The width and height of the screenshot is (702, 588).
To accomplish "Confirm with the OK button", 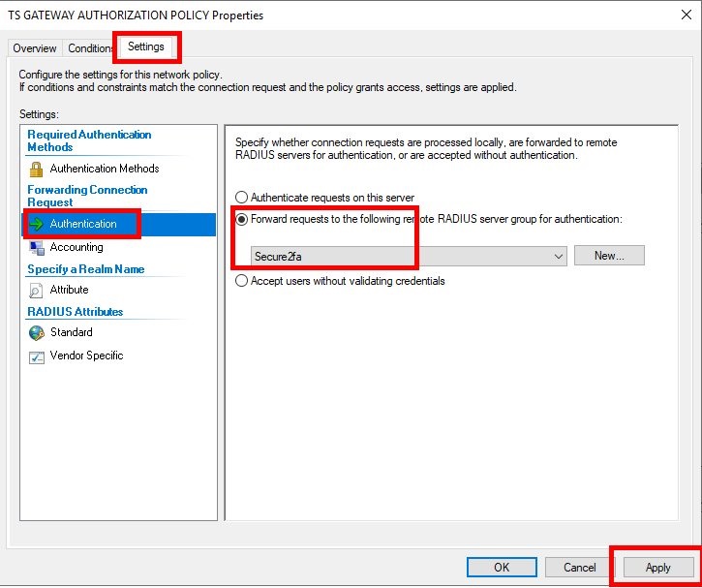I will [x=501, y=567].
